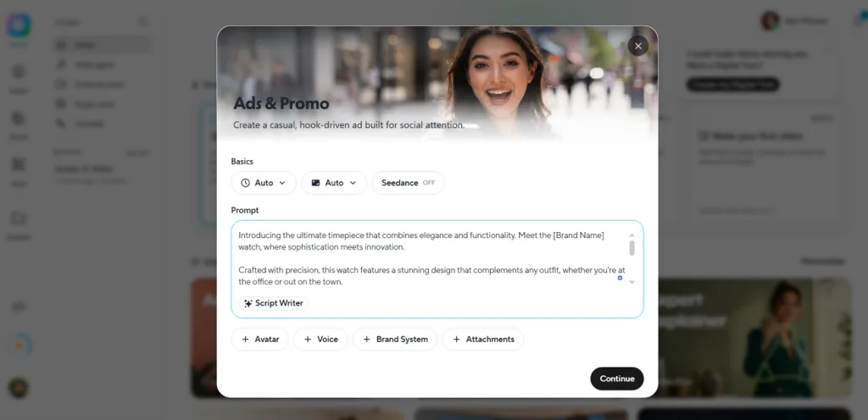The image size is (868, 420).
Task: Close the Ads & Promo dialog
Action: coord(637,46)
